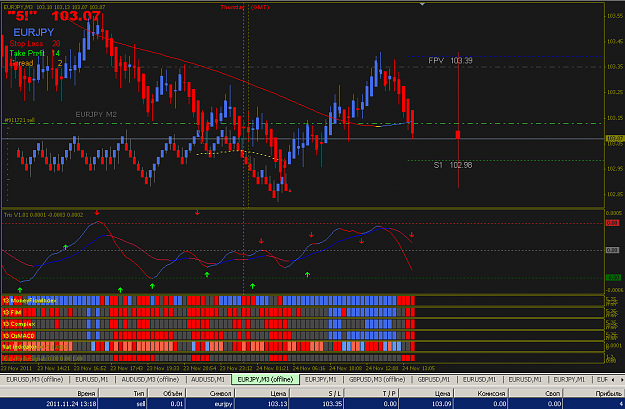The image size is (625, 409).
Task: Click the 0.01 volume cell
Action: (x=177, y=404)
